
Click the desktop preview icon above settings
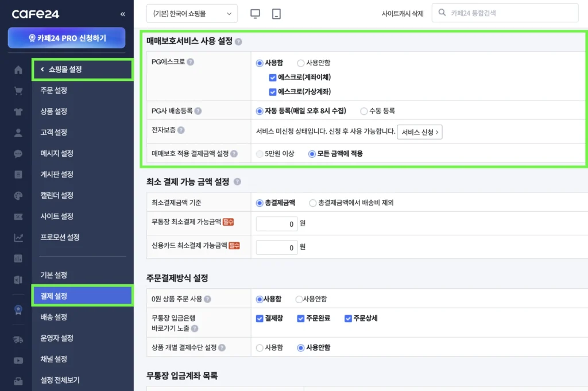[254, 13]
